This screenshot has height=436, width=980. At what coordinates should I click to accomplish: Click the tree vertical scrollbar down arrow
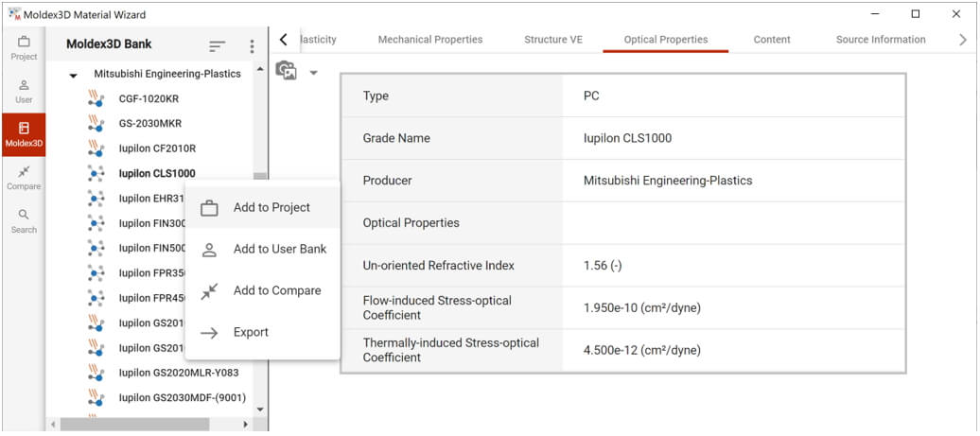[x=261, y=410]
